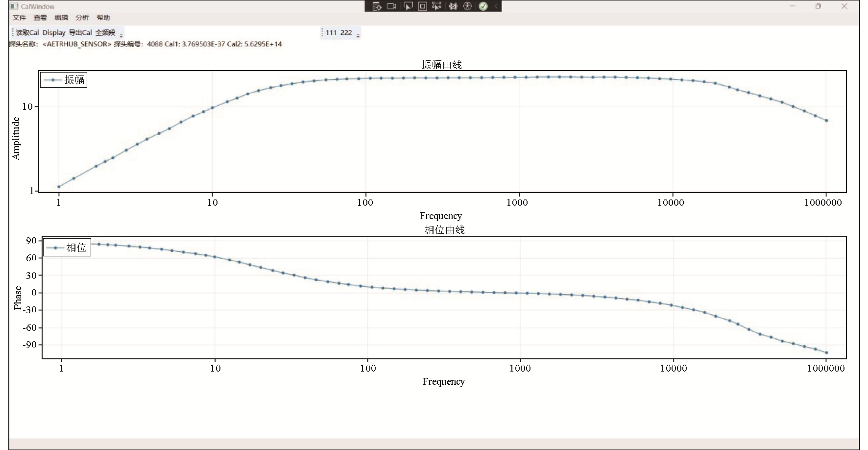Open the Live Visual Tree icon
The image size is (868, 450).
(377, 6)
